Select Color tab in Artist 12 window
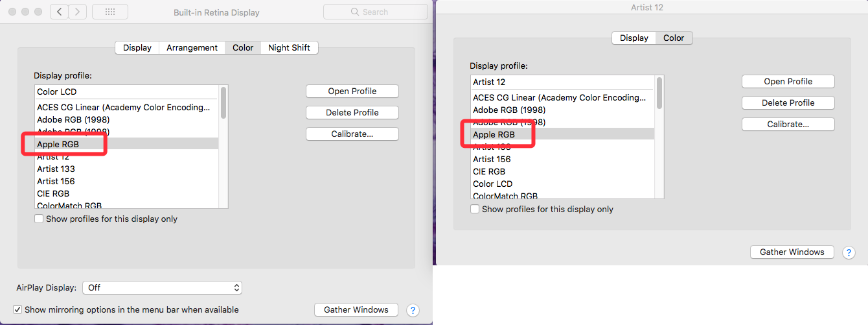Screen dimensions: 868x325 click(674, 38)
